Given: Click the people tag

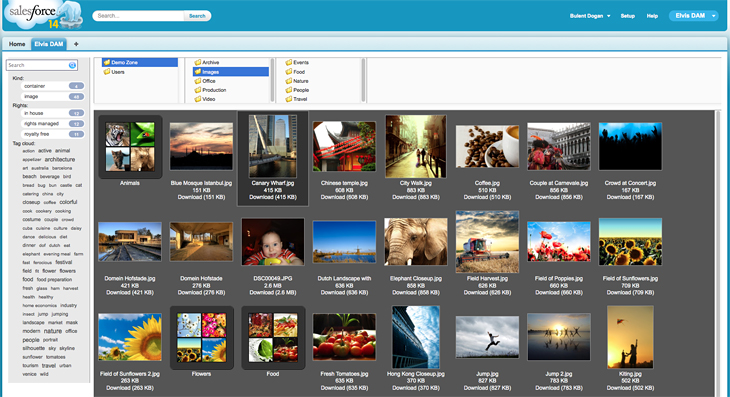Looking at the screenshot, I should click(x=31, y=340).
